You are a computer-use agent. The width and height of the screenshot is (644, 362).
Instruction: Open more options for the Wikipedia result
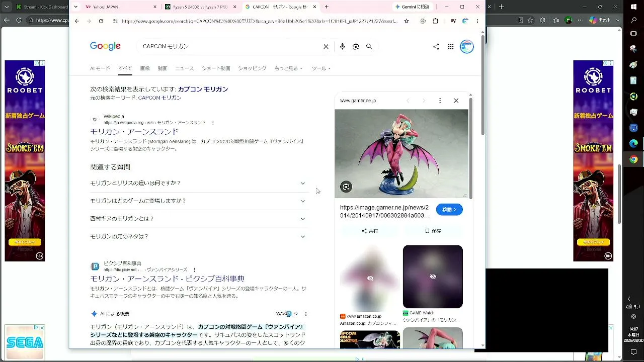pyautogui.click(x=213, y=123)
